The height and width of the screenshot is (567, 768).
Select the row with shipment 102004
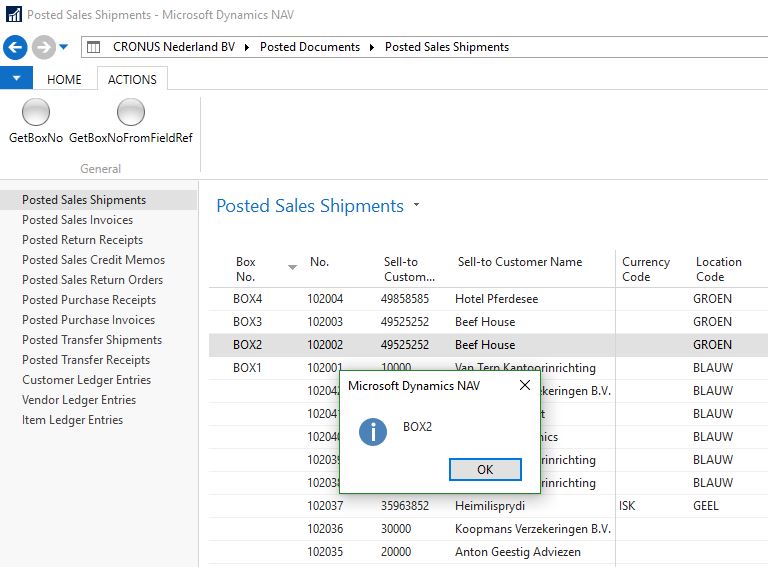[x=325, y=299]
